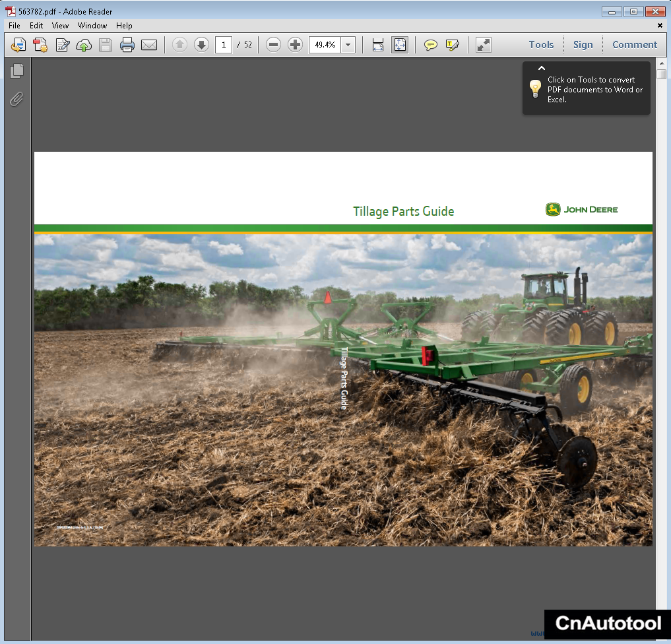Collapse the Tools tip popup chevron

541,68
